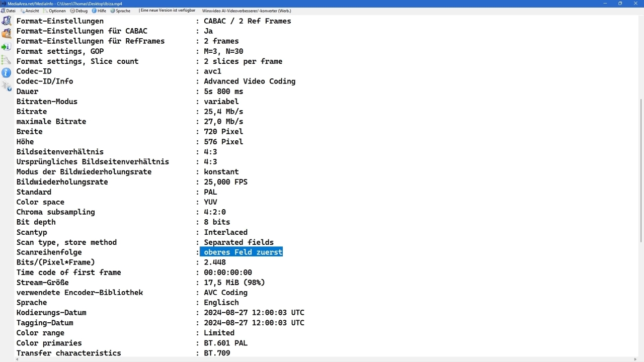This screenshot has height=362, width=644.
Task: Click the Bitrate value '25,4 Mb/s'
Action: click(x=223, y=112)
